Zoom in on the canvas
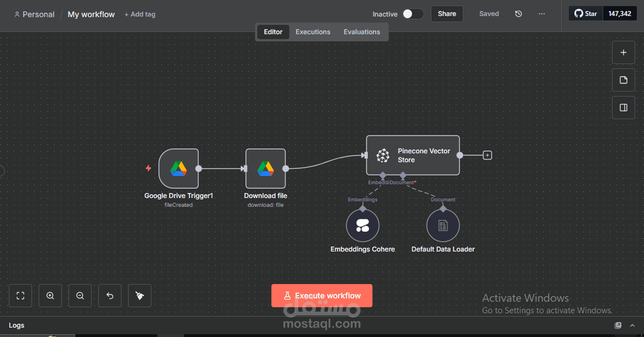Image resolution: width=644 pixels, height=337 pixels. pyautogui.click(x=50, y=296)
